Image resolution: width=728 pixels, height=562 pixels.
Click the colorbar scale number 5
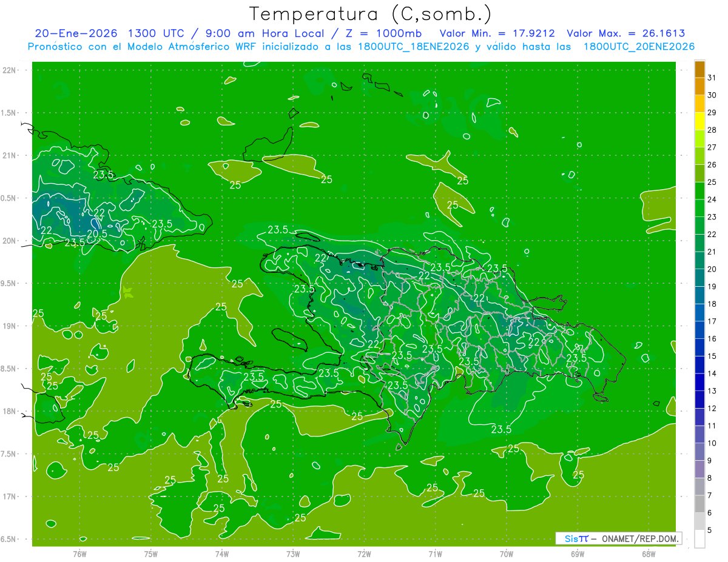[x=710, y=530]
